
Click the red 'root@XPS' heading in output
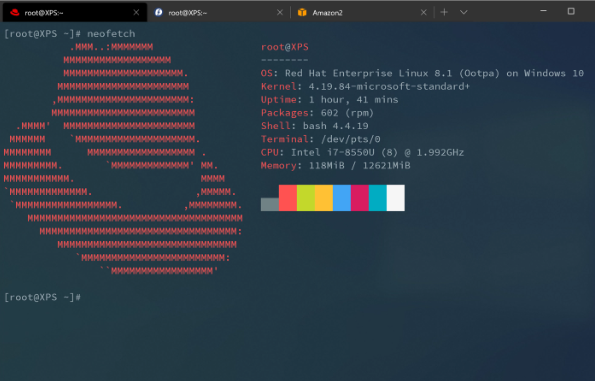285,47
